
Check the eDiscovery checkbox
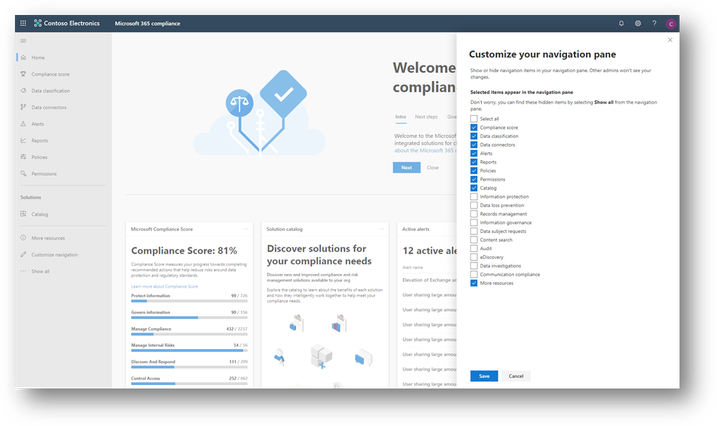[474, 257]
